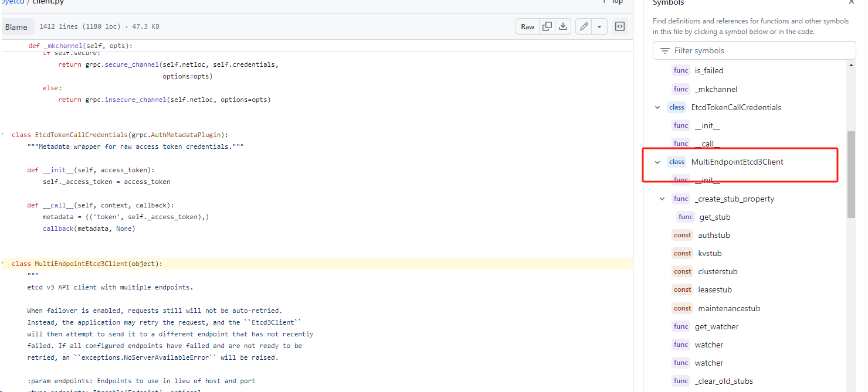
Task: Collapse _create_stub_property function chevron
Action: (x=662, y=199)
